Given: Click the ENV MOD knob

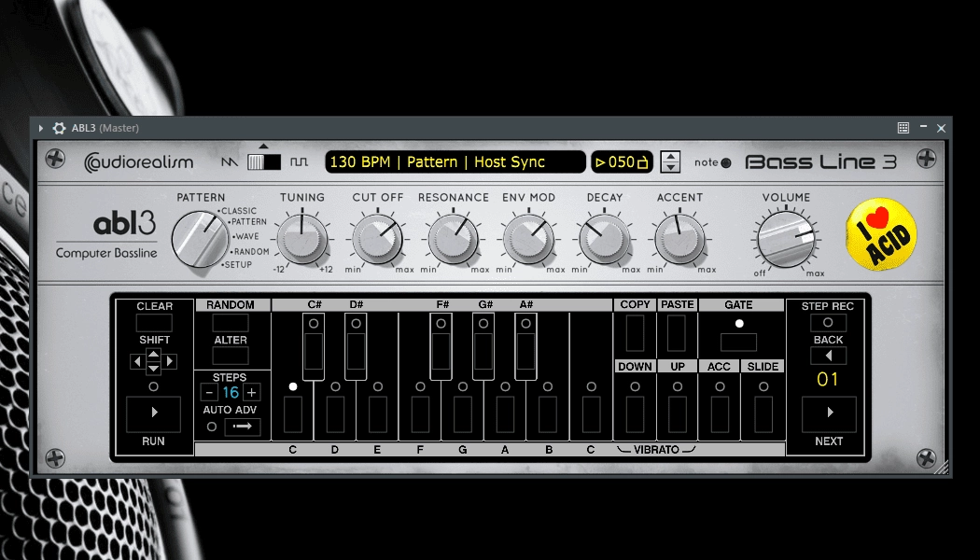Looking at the screenshot, I should [529, 238].
